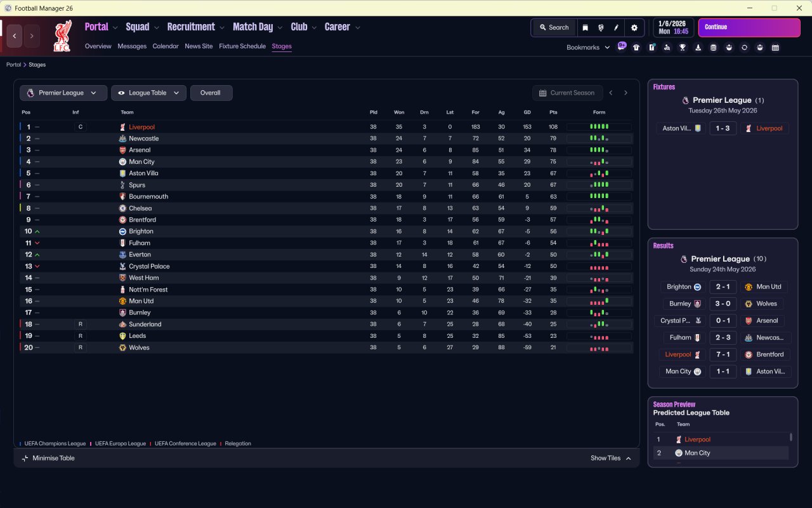The height and width of the screenshot is (508, 812).
Task: Select the Stages tab
Action: [x=282, y=46]
